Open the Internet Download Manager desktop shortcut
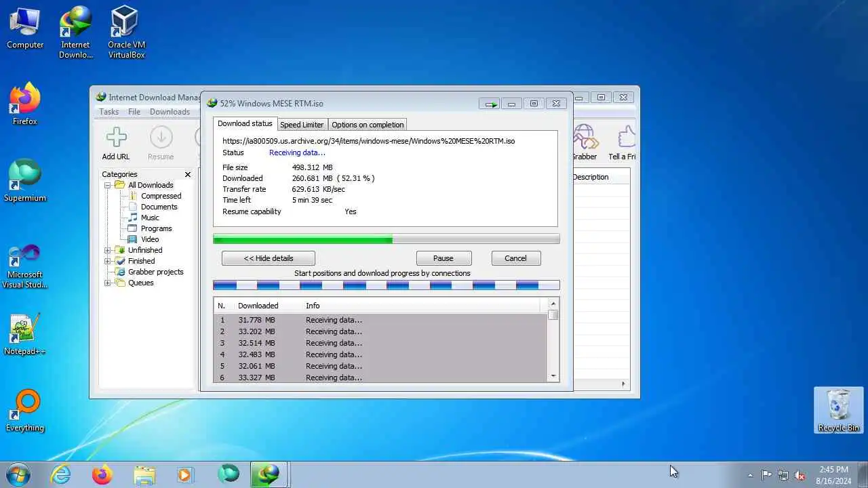The width and height of the screenshot is (868, 488). [75, 33]
